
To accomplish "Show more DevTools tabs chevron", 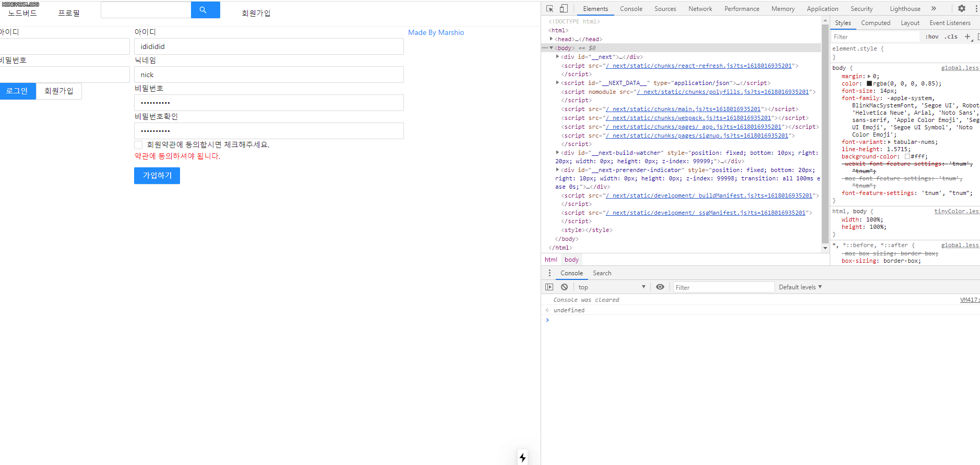I will coord(934,8).
